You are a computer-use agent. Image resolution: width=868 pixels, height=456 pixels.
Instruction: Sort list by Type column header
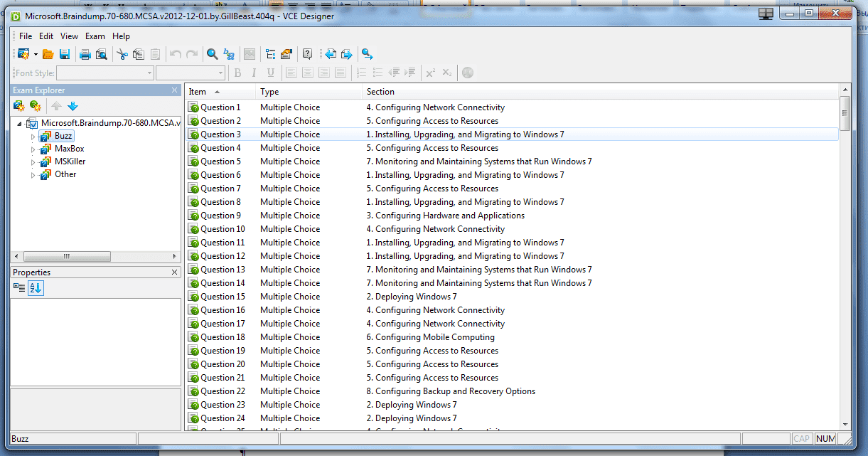[309, 92]
